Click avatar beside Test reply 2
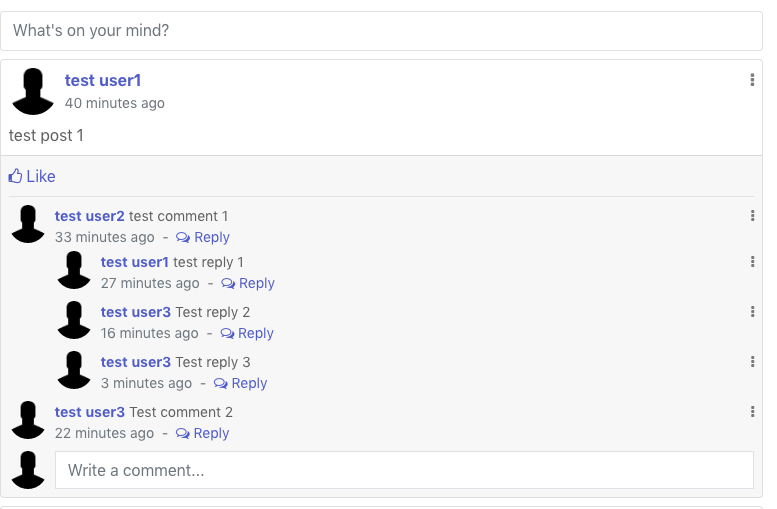This screenshot has height=509, width=777. (x=74, y=320)
